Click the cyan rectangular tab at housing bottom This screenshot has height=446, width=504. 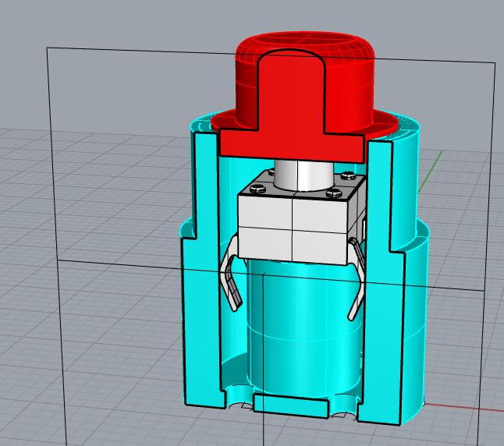[291, 405]
